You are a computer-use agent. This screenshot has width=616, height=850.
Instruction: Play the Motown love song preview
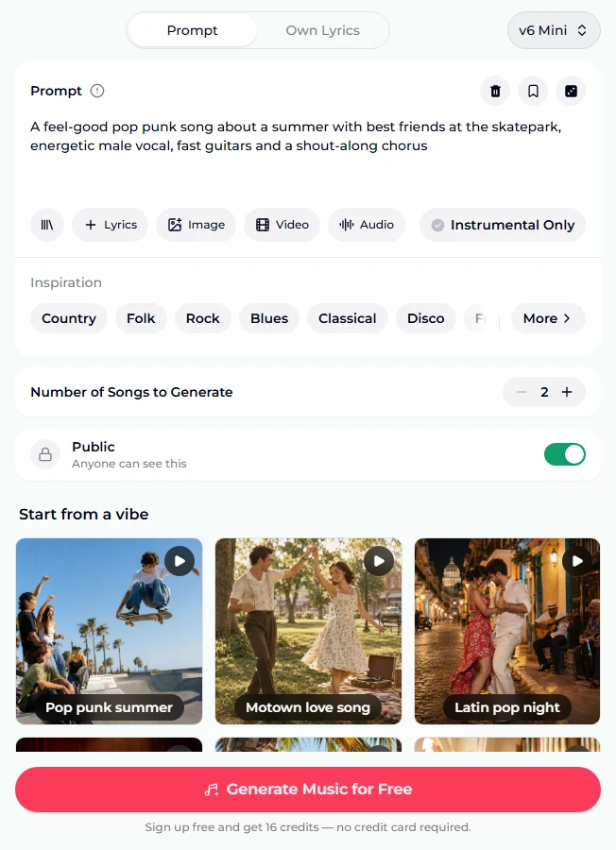point(379,561)
